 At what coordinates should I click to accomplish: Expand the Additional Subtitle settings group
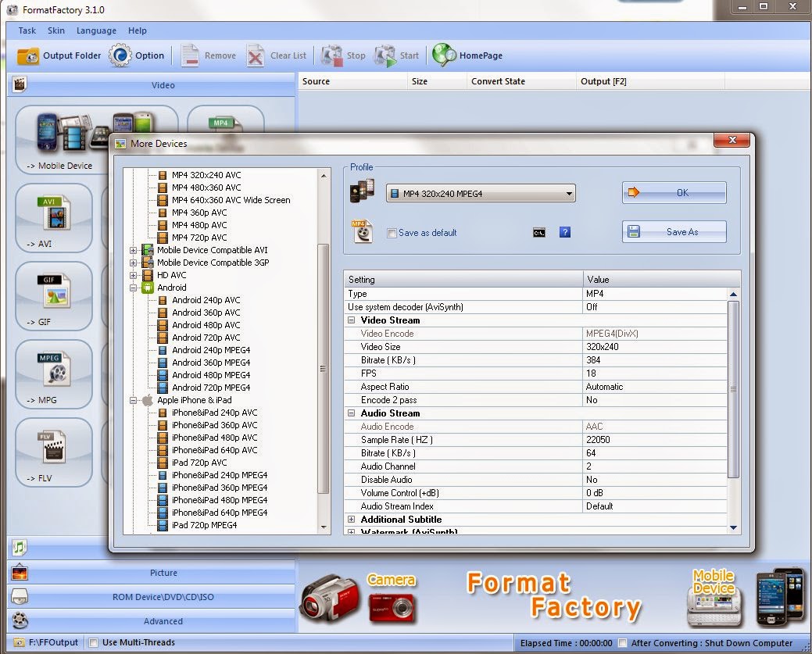coord(351,520)
